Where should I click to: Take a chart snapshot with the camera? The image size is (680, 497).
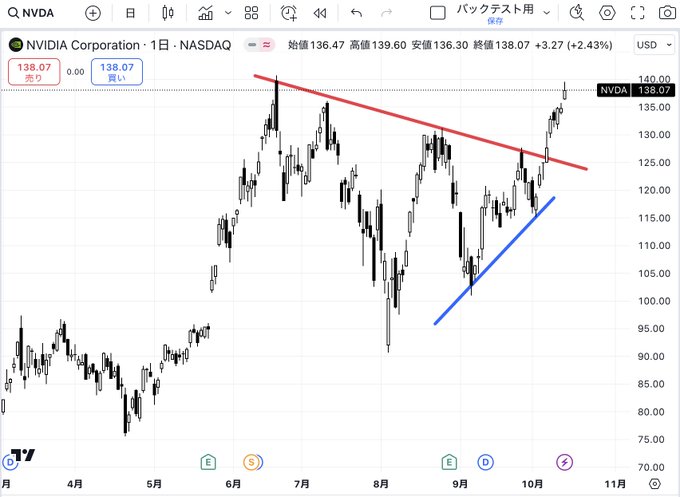667,13
